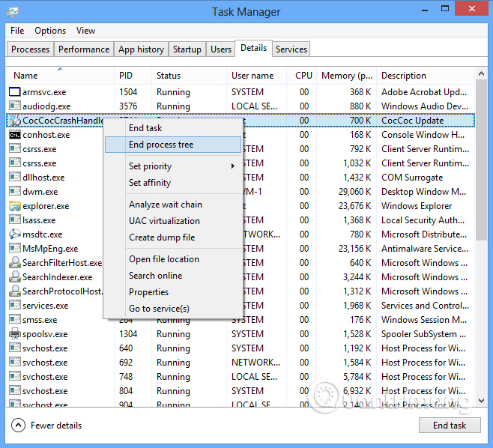Click the dwm.exe process icon
Screen dimensions: 493x448
[x=14, y=192]
